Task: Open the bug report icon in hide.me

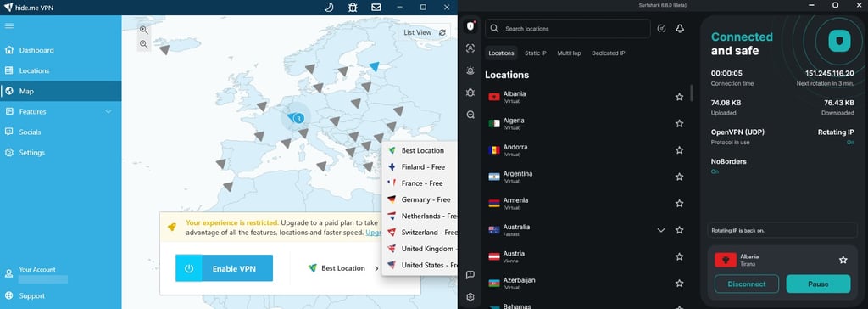Action: [353, 7]
